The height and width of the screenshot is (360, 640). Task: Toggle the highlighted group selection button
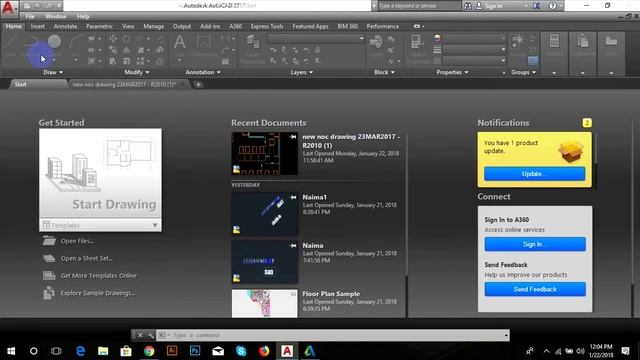(x=533, y=61)
